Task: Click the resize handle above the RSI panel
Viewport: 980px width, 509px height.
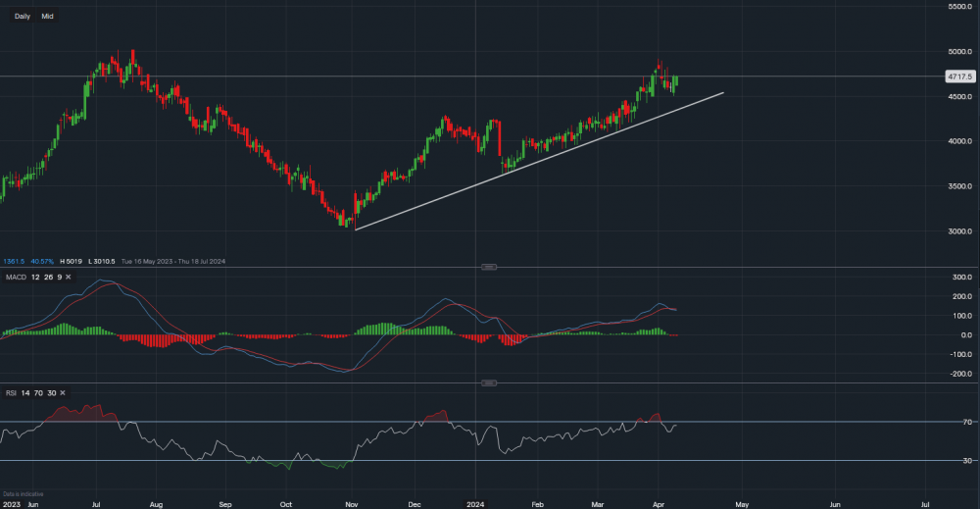Action: point(489,382)
